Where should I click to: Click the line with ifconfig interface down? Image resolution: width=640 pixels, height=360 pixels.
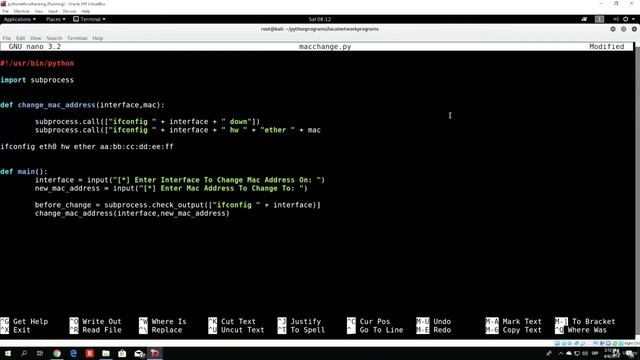pos(147,122)
